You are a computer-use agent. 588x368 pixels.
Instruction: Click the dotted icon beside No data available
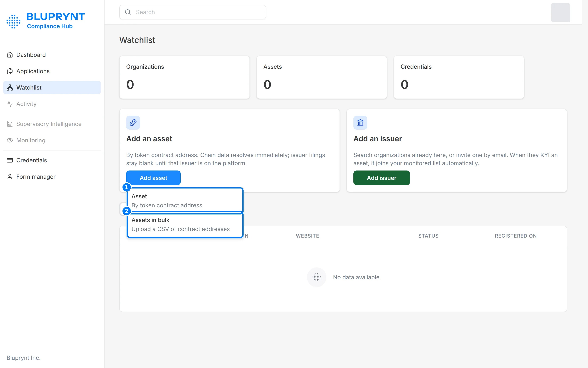coord(316,277)
